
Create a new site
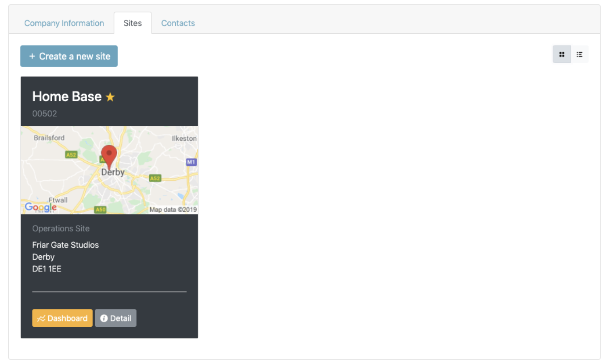69,56
